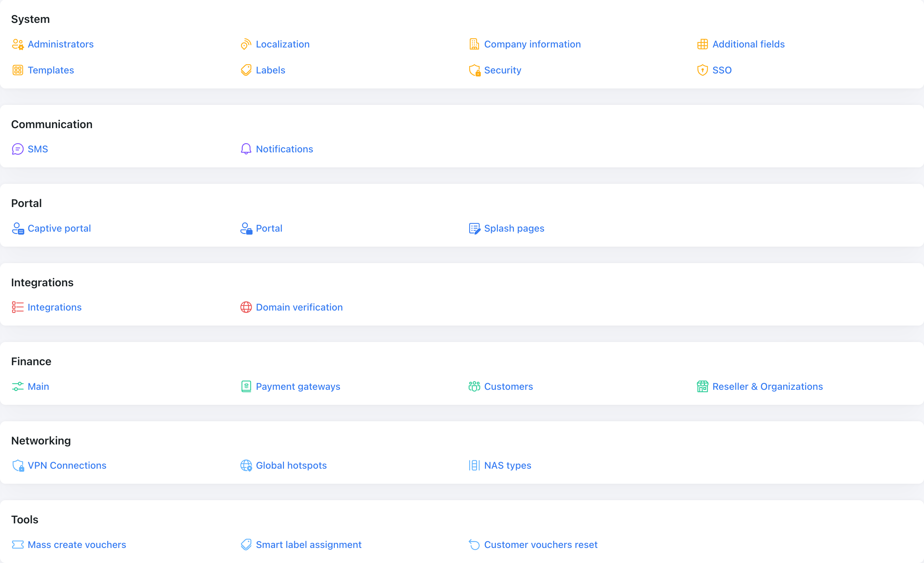Viewport: 924px width, 563px height.
Task: Click the Security shield-lock icon
Action: point(475,70)
